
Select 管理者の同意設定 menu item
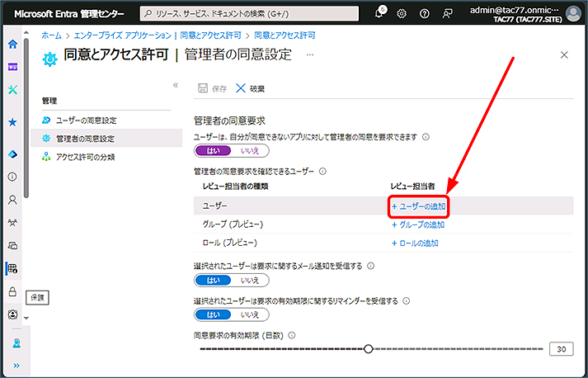(x=106, y=139)
